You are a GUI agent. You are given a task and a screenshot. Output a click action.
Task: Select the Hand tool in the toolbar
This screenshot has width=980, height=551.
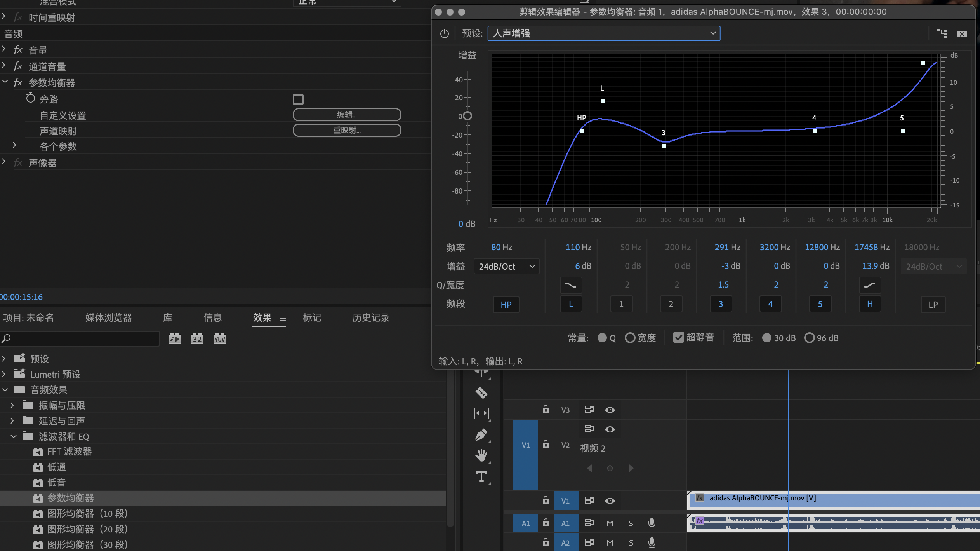coord(481,455)
